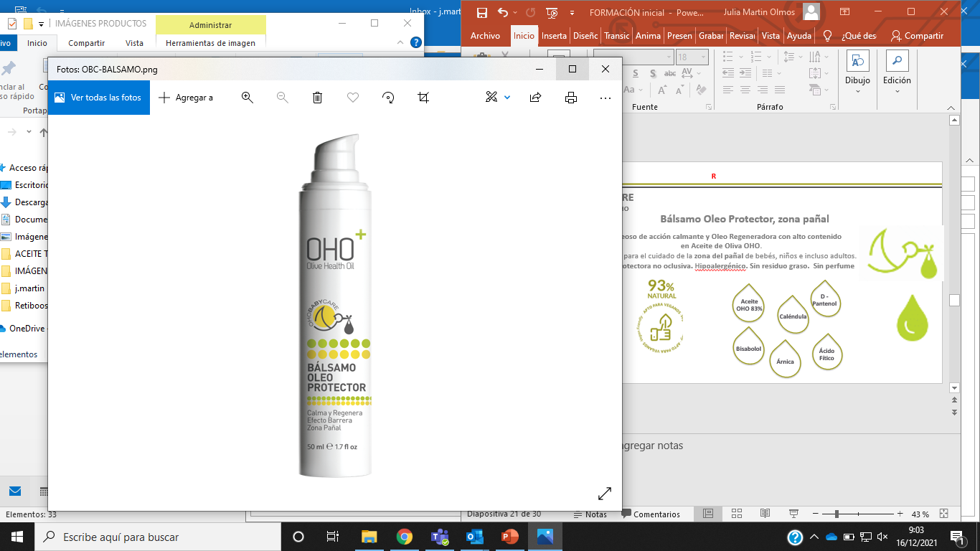Toggle the Notas pane in PowerPoint

[x=590, y=514]
